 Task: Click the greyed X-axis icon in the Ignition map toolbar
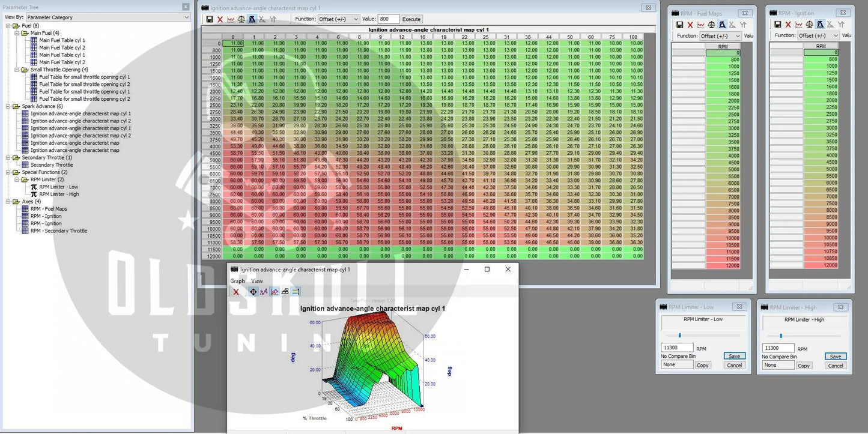tap(263, 19)
